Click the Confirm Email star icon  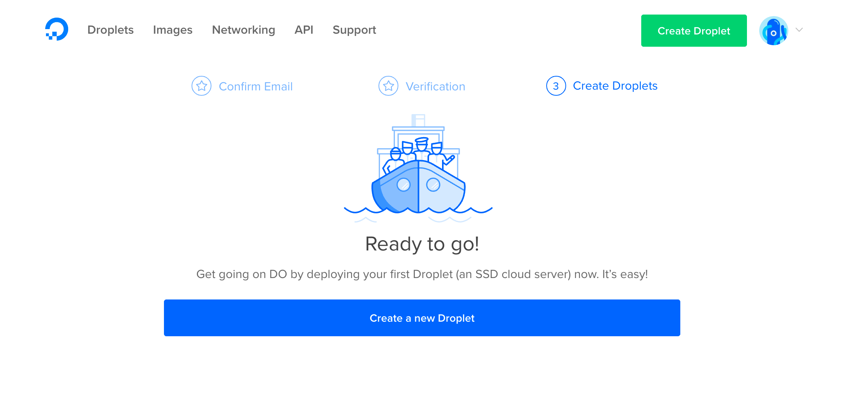[201, 86]
